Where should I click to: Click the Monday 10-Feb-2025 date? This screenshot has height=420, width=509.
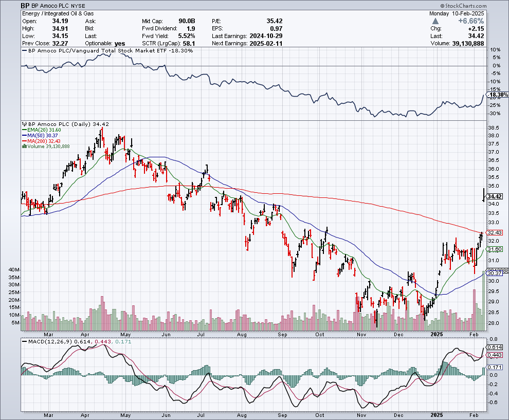coord(457,14)
